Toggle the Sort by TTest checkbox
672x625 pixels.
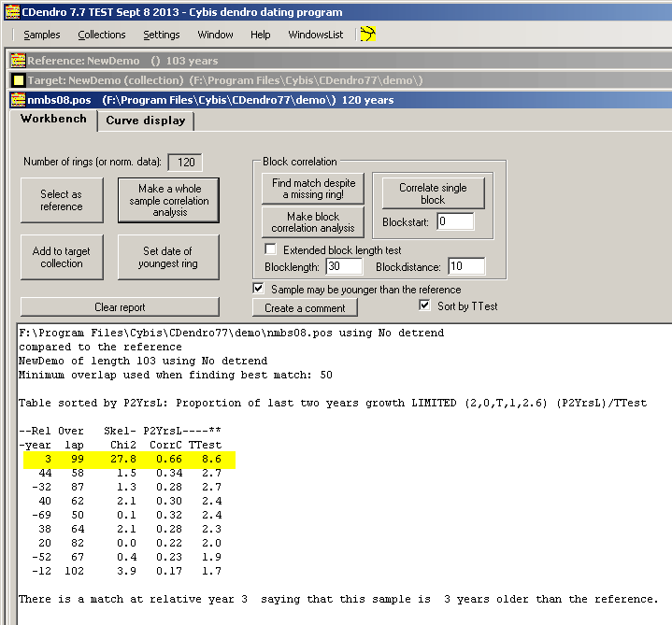pos(424,305)
